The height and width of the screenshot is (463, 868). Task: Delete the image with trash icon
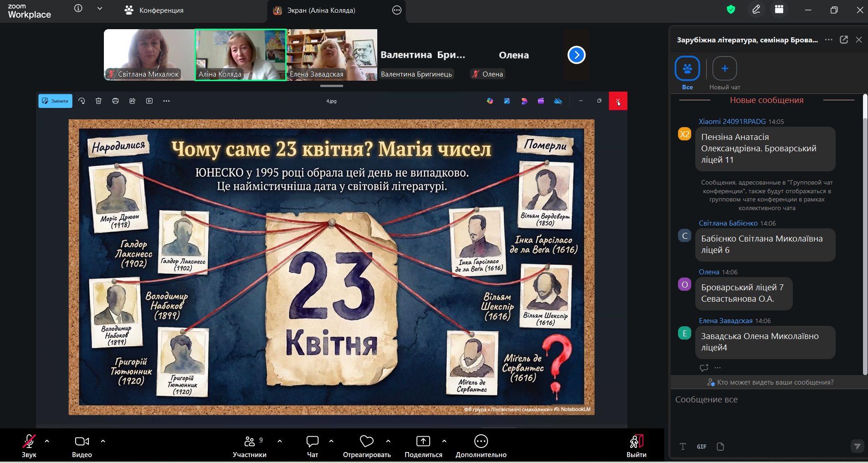[98, 101]
